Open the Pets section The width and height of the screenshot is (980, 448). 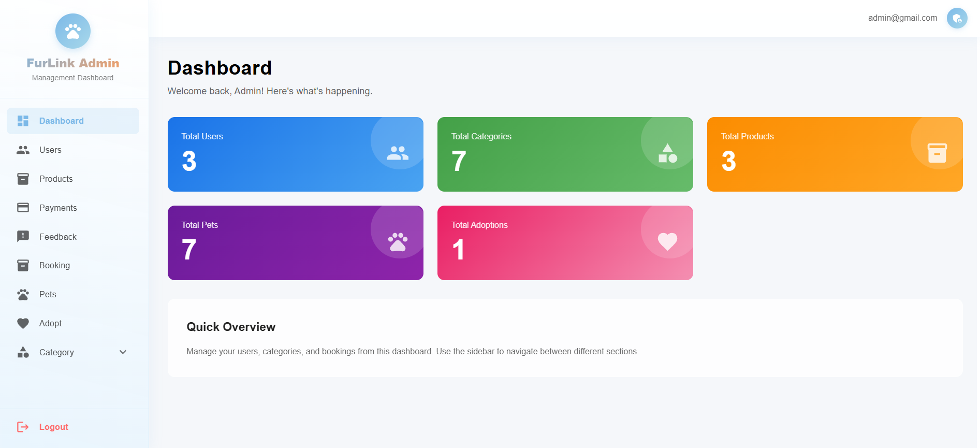[x=73, y=294]
